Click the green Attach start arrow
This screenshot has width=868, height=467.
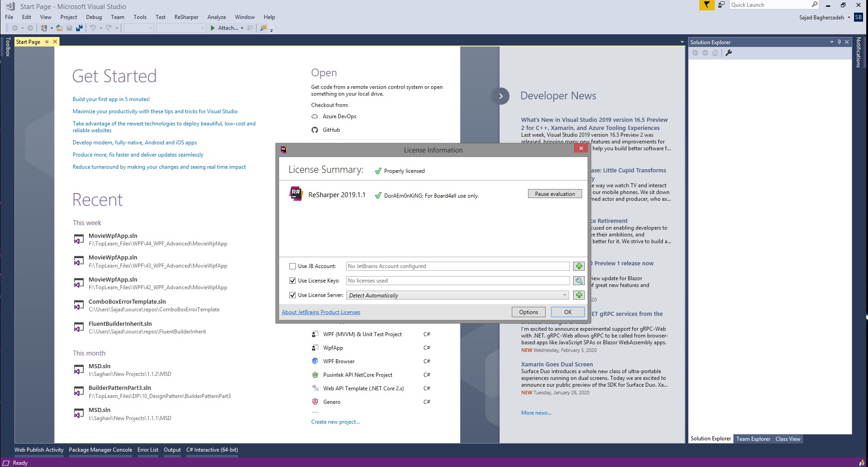tap(213, 28)
